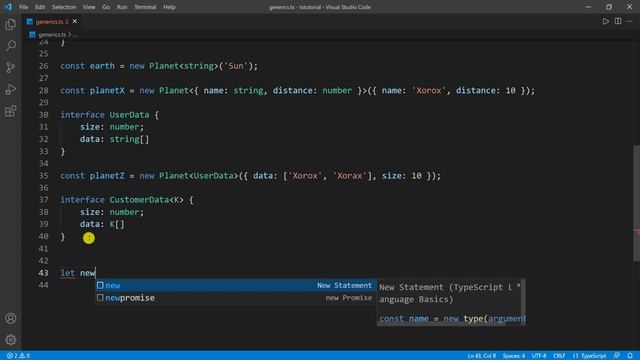Open the notifications bell in status bar
Image resolution: width=640 pixels, height=360 pixels.
coord(630,356)
